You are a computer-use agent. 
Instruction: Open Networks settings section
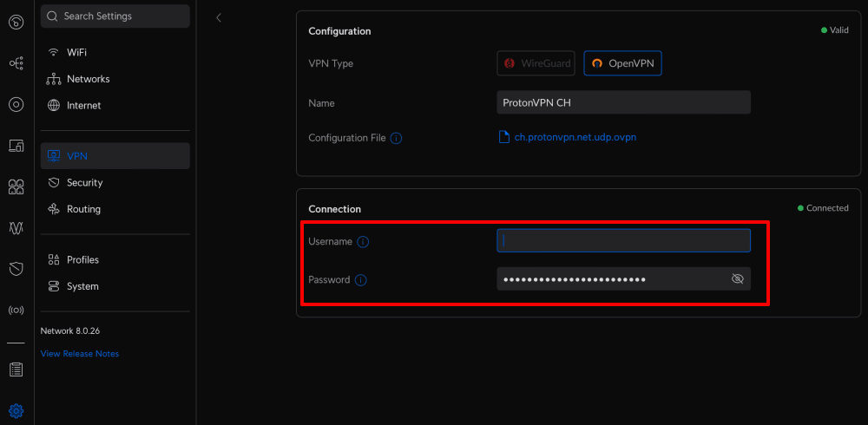[x=115, y=79]
